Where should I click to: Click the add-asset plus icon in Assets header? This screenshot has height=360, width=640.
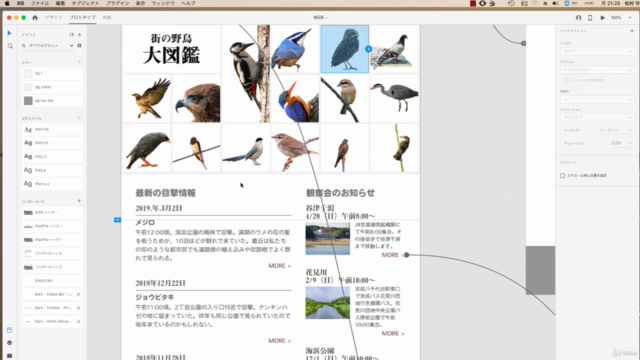(80, 35)
